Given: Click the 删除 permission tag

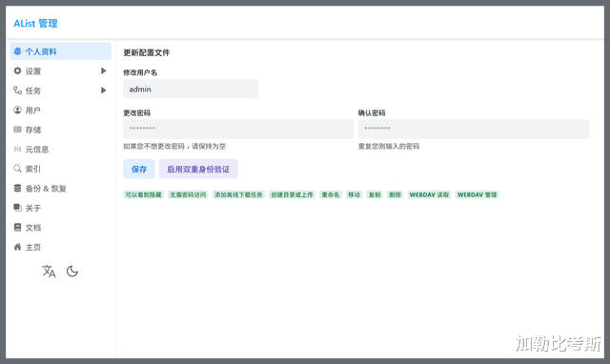Looking at the screenshot, I should tap(395, 194).
